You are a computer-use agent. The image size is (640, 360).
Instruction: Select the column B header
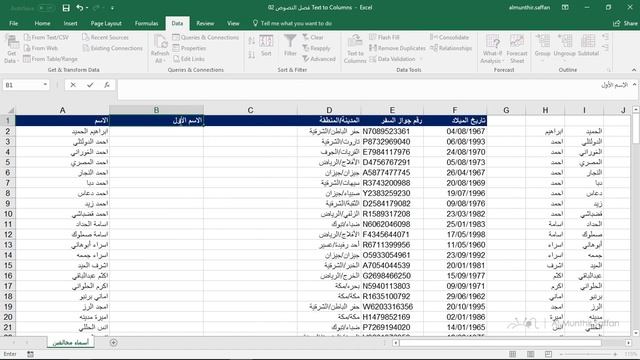[x=156, y=110]
